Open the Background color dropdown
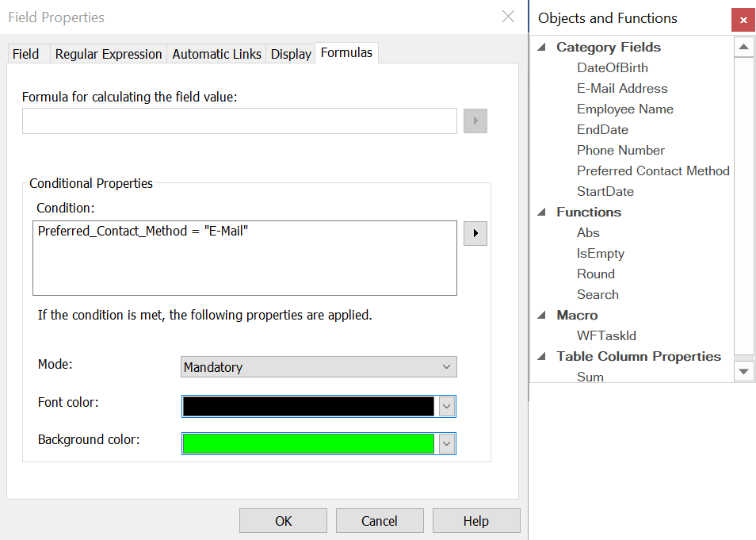Screen dimensions: 756x540 tap(448, 443)
